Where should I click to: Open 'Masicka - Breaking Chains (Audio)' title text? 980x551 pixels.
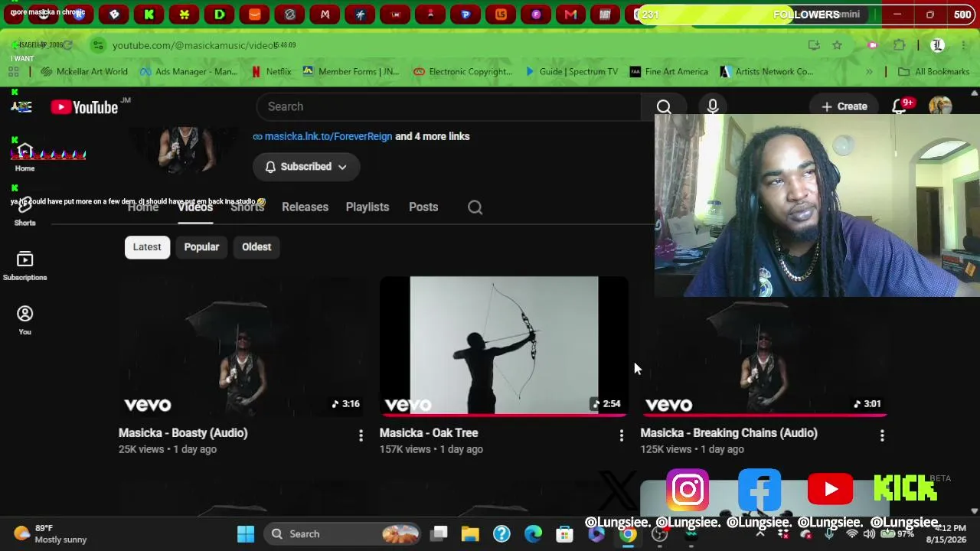click(729, 433)
